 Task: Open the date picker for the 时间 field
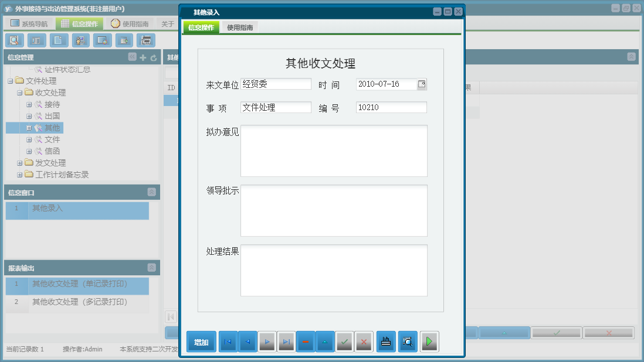click(x=422, y=84)
